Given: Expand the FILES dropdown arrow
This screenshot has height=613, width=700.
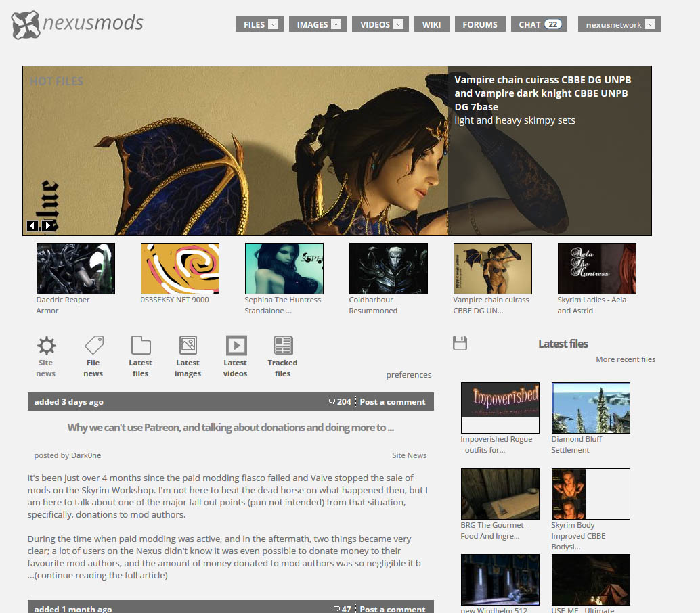Looking at the screenshot, I should pyautogui.click(x=274, y=24).
